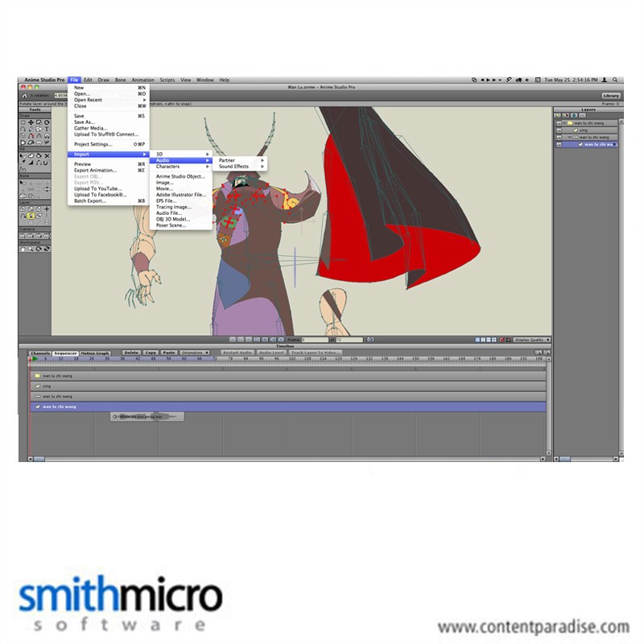Click the audio clip in the sequencer
This screenshot has height=644, width=644.
[147, 416]
